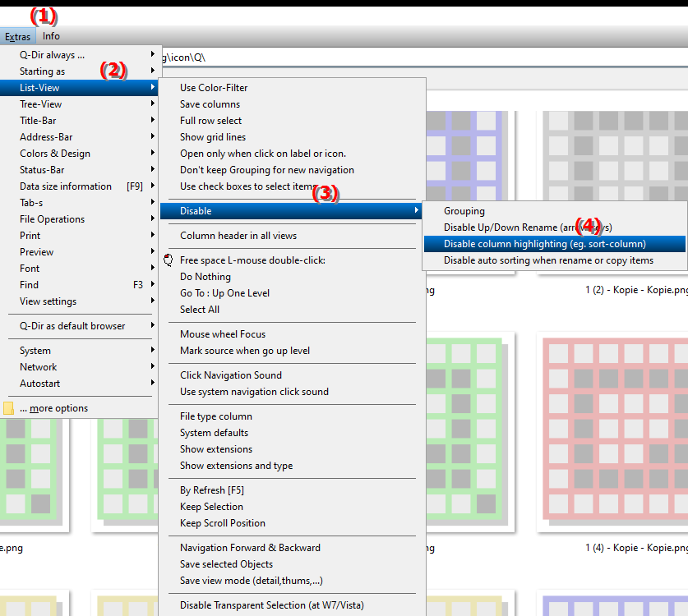This screenshot has height=616, width=688.
Task: Toggle Keep Selection option
Action: [x=293, y=507]
